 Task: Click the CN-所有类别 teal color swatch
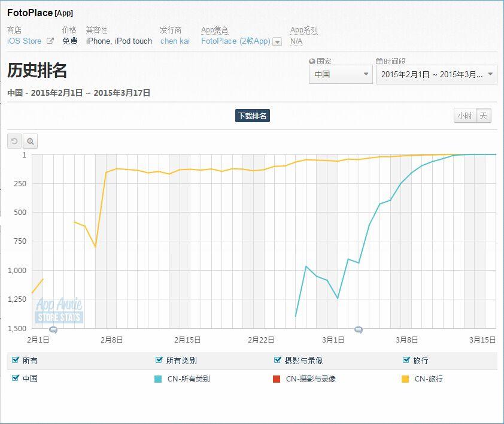pyautogui.click(x=158, y=379)
